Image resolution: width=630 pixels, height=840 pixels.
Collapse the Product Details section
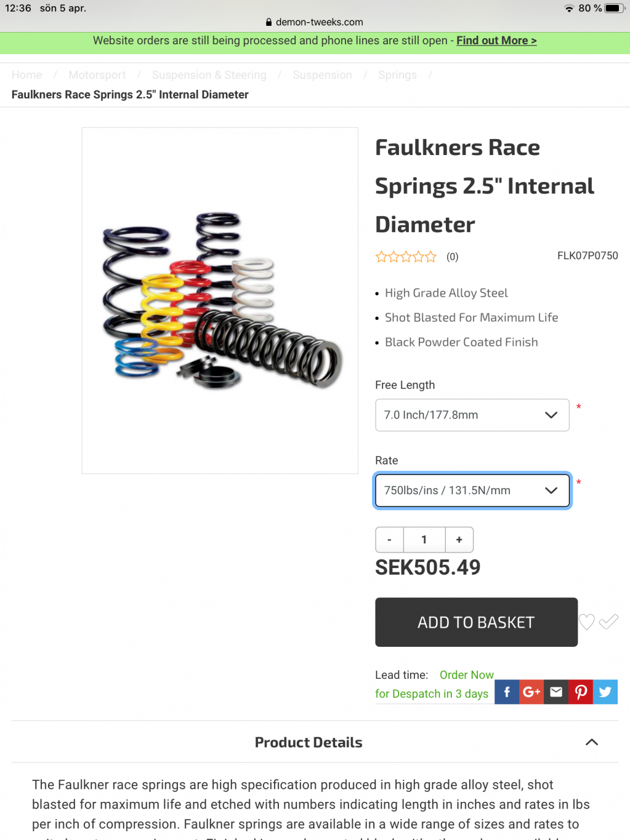[x=592, y=742]
